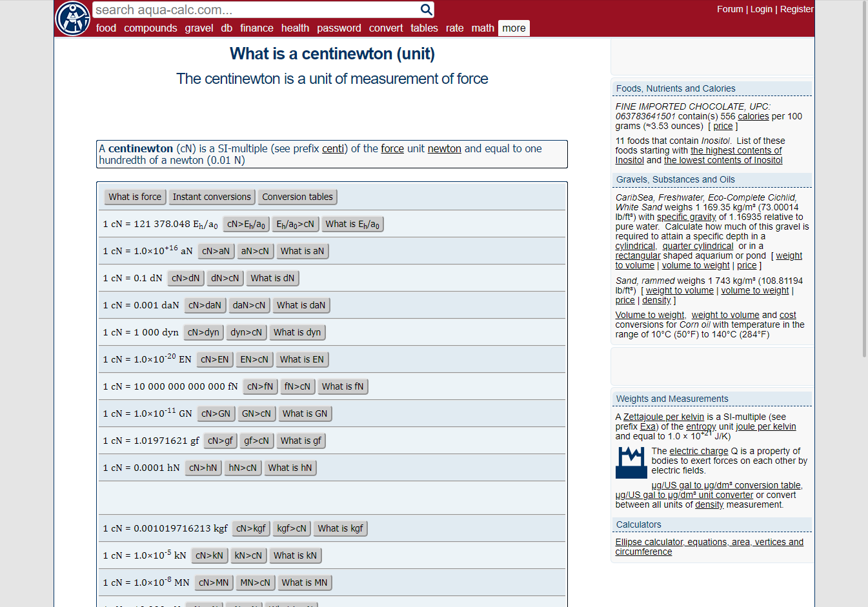Screen dimensions: 868x607
Task: Open the specific gravity link
Action: (x=687, y=217)
